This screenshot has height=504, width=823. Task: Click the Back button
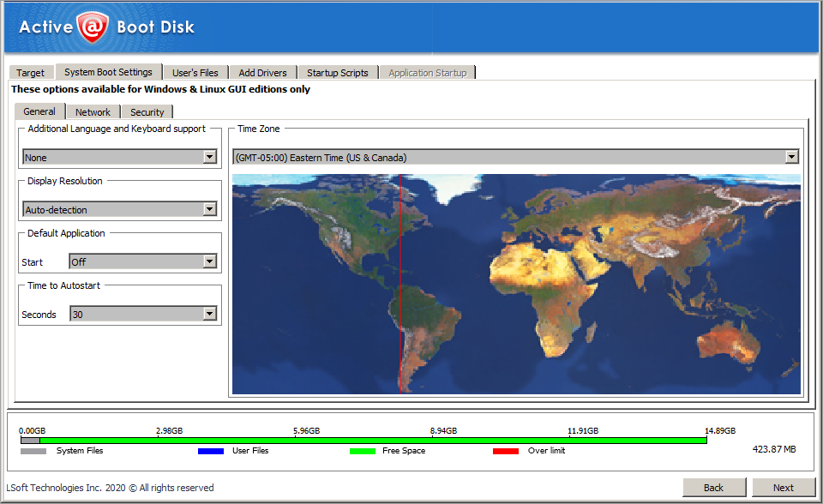pyautogui.click(x=714, y=487)
